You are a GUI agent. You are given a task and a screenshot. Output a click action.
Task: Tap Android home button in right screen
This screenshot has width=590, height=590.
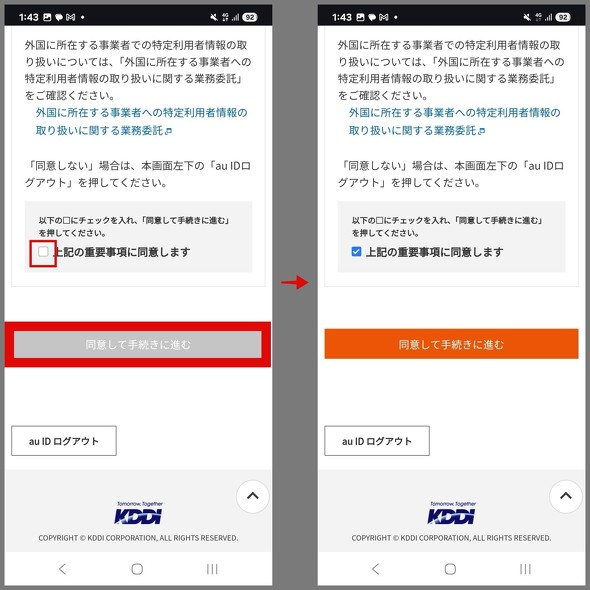(x=450, y=569)
